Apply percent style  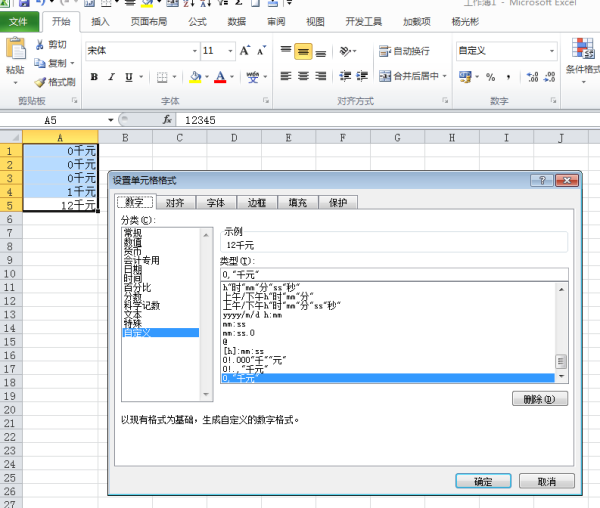pos(491,77)
